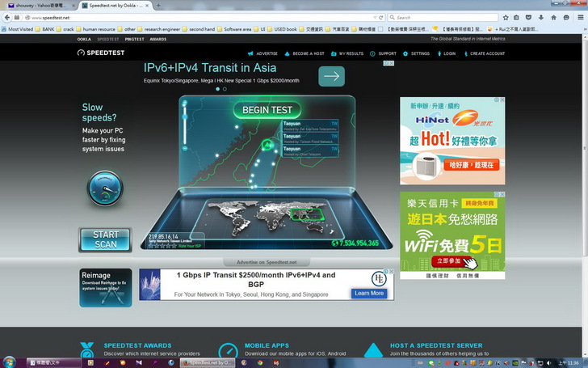Open the Chrome icon in taskbar
Screen dimensions: 588x368
(260, 362)
